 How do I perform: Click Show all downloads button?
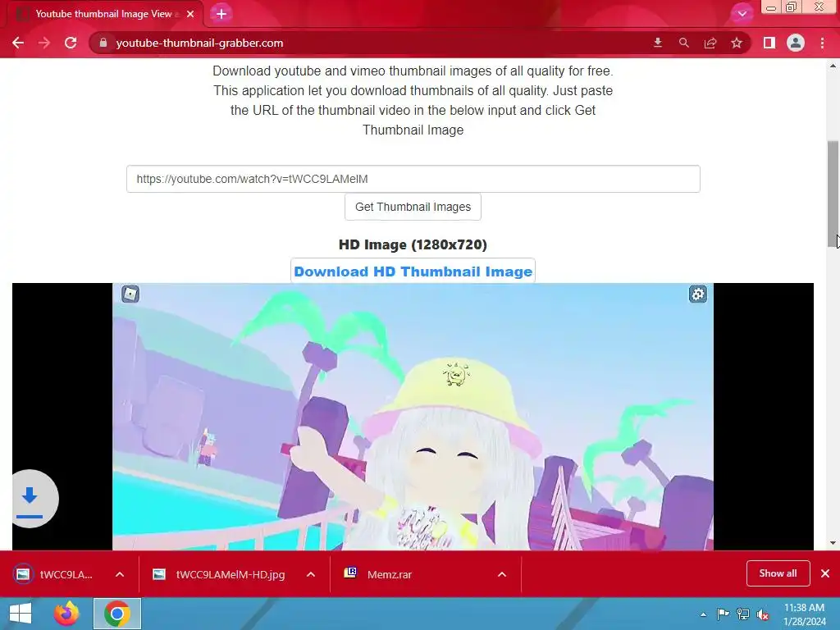coord(778,573)
